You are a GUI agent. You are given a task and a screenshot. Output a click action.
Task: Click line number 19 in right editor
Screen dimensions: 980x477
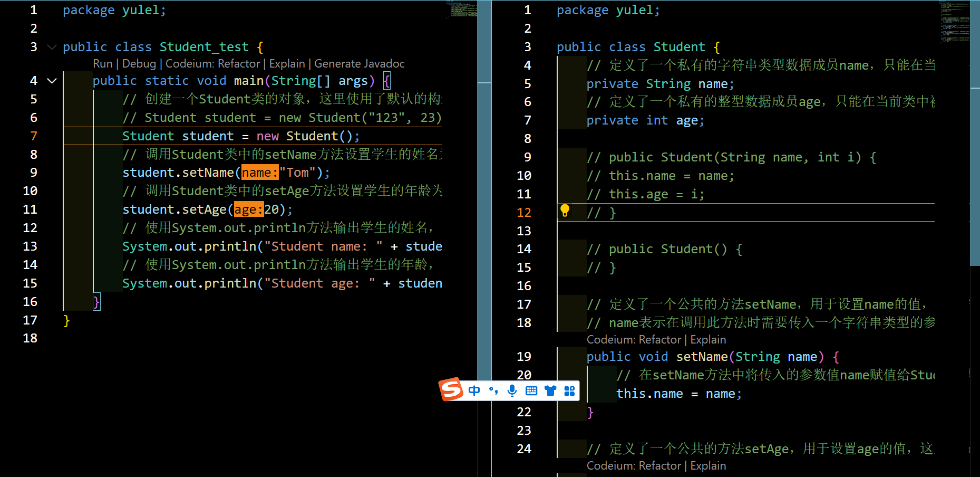click(524, 357)
